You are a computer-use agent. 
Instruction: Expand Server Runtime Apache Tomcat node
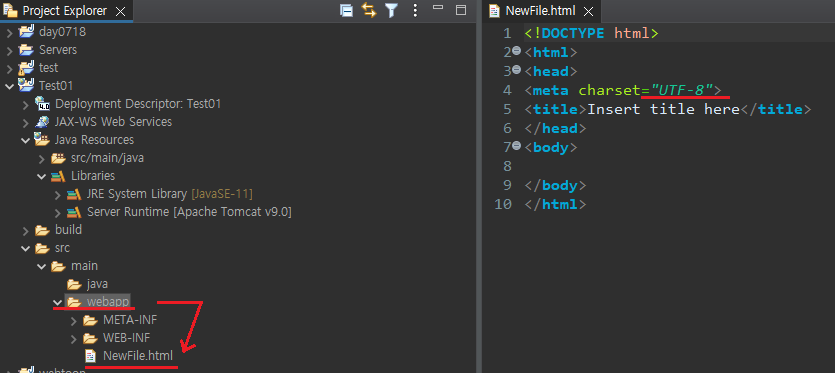(x=58, y=212)
